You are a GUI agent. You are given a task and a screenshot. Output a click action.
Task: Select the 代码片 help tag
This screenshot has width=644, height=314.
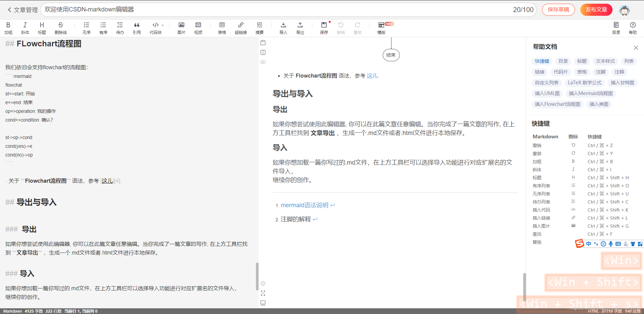coord(561,72)
